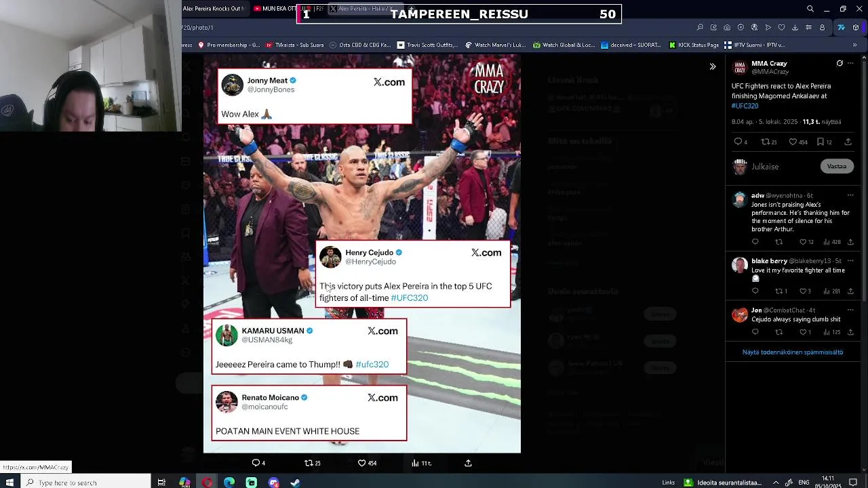868x488 pixels.
Task: View analytics of adw's comment showing 428
Action: point(831,242)
